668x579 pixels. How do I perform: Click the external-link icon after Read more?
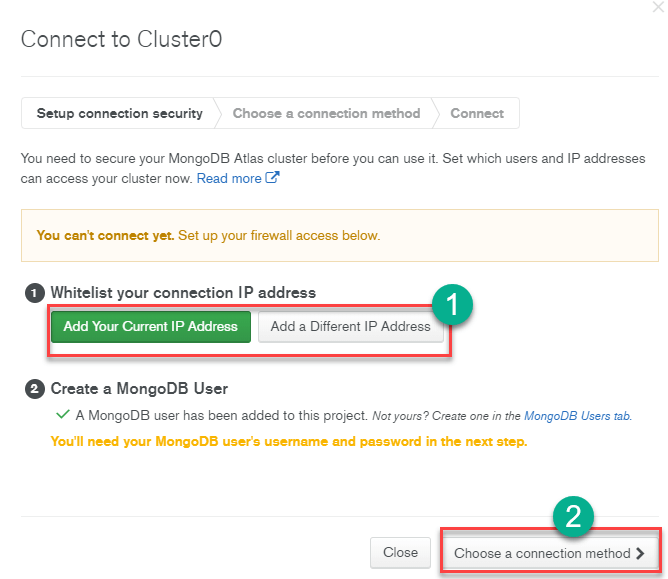[272, 179]
